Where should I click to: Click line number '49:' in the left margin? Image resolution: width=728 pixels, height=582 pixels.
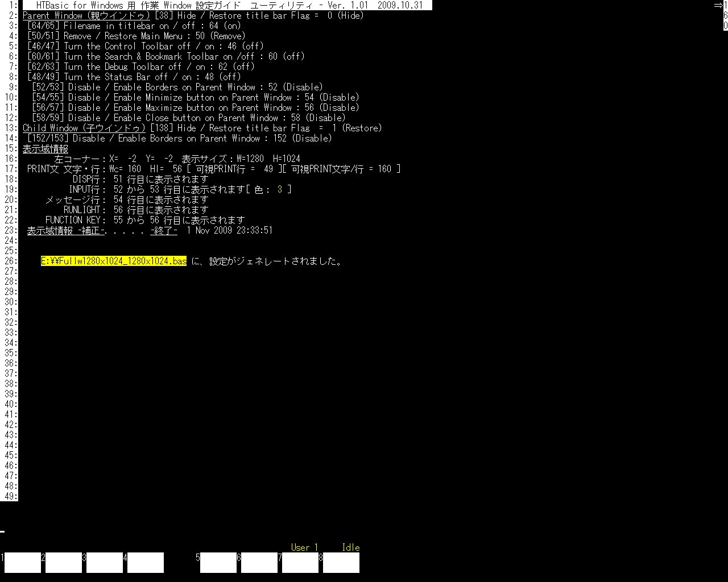point(11,496)
